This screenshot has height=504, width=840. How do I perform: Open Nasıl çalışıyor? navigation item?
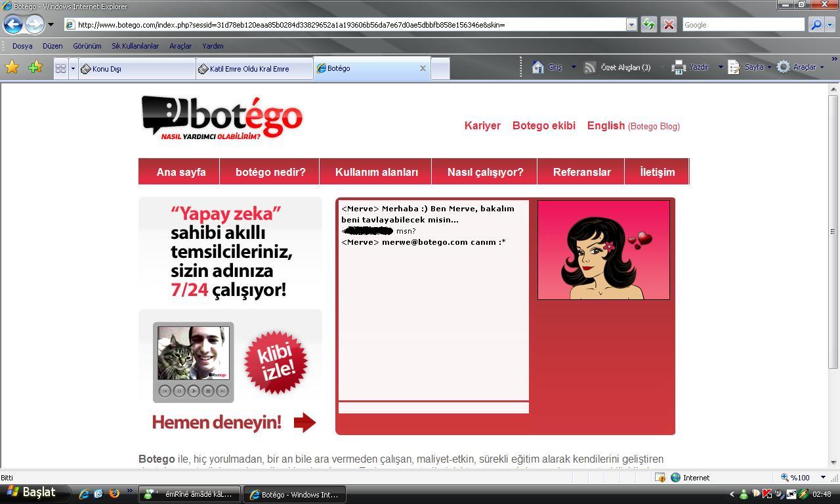485,172
